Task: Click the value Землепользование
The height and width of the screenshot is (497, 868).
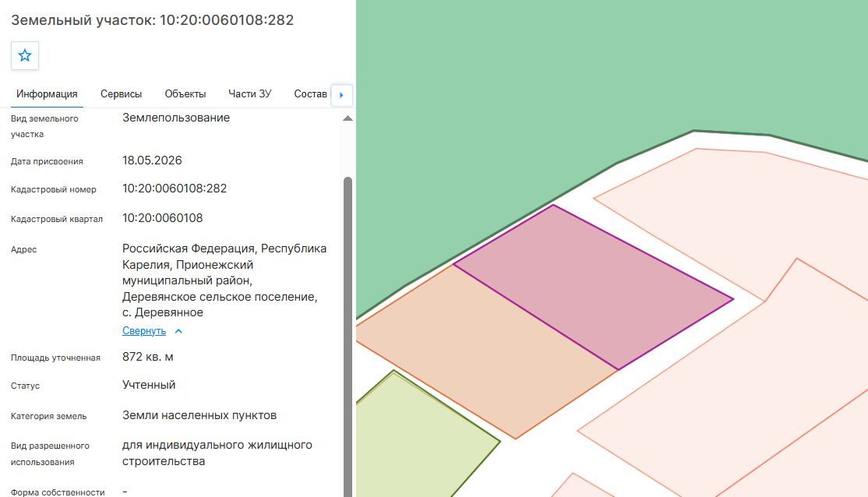Action: 176,118
